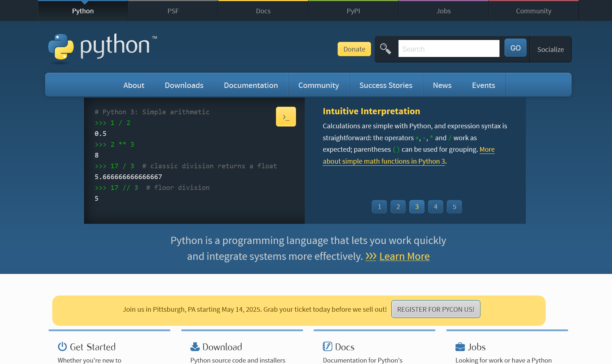Select the Python top tab
612x364 pixels.
83,11
